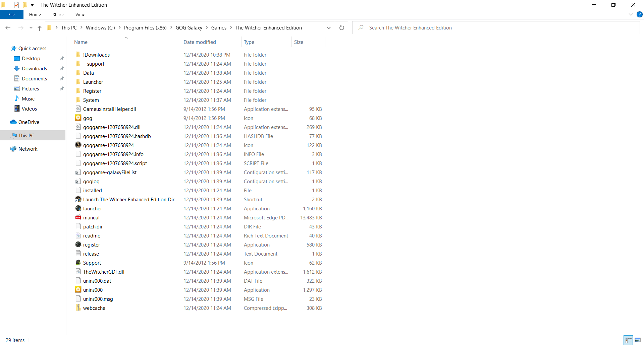Select This PC in navigation pane
This screenshot has width=644, height=345.
[x=33, y=135]
